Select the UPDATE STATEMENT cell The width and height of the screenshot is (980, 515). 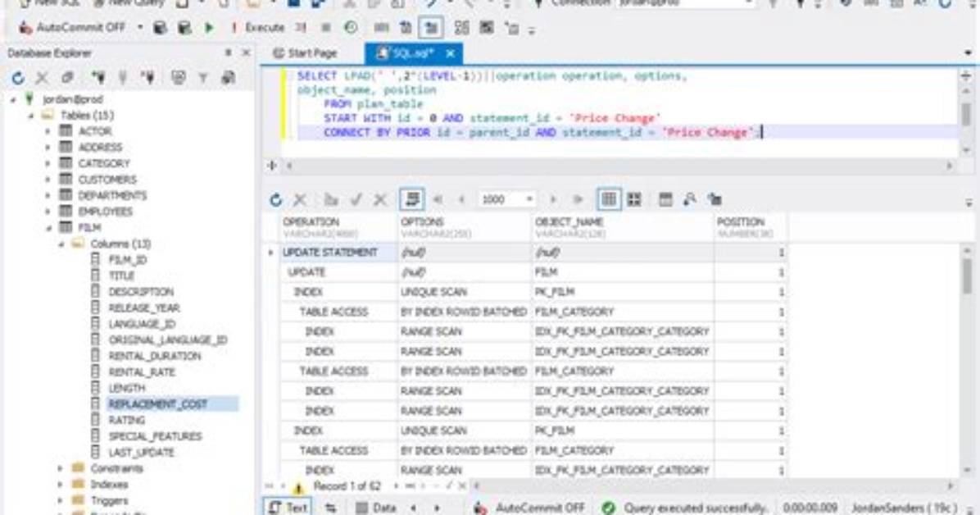click(338, 253)
